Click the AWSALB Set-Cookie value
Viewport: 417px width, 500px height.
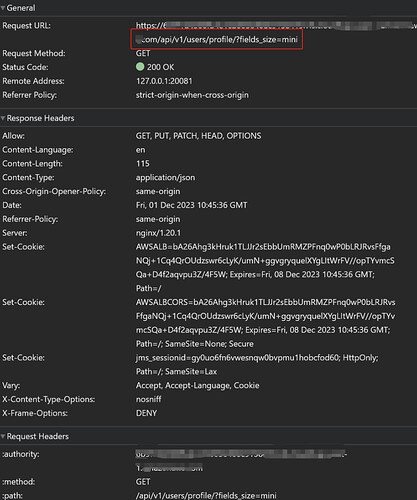pyautogui.click(x=265, y=268)
